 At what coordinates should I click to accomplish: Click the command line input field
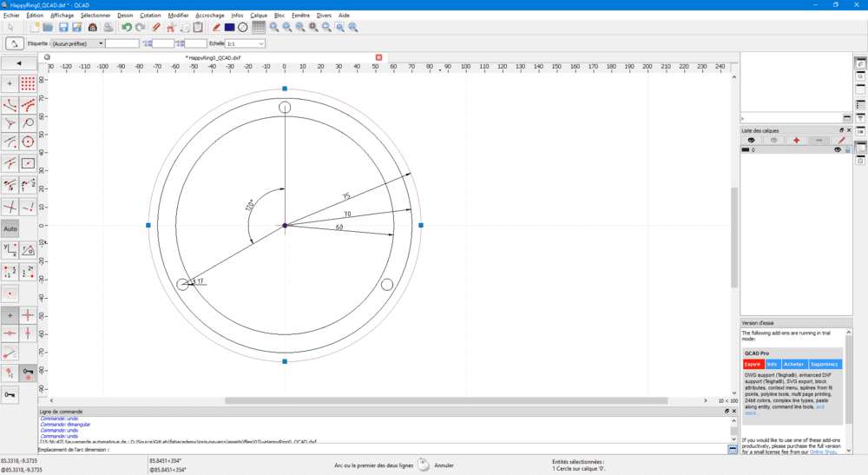point(418,450)
